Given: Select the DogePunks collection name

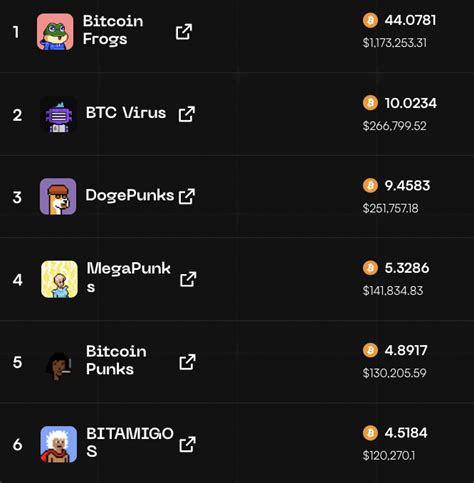Looking at the screenshot, I should coord(130,195).
